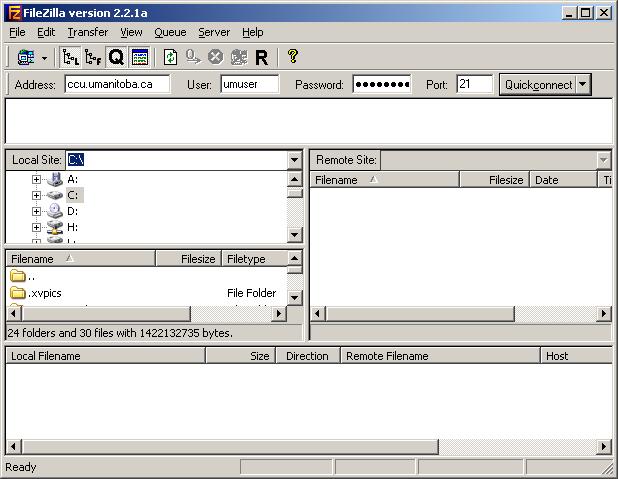Select the H: drive label
Screen dimensions: 618x479
click(73, 227)
